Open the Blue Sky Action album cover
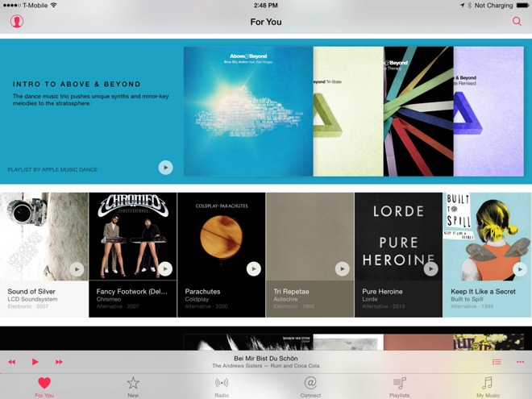The image size is (532, 399). click(248, 111)
